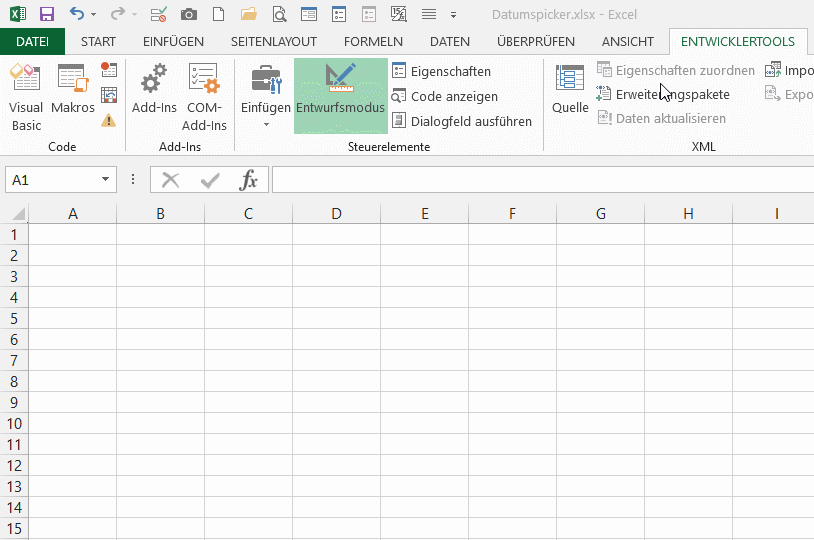Image resolution: width=814 pixels, height=540 pixels.
Task: Open the Visual Basic editor
Action: click(x=26, y=96)
